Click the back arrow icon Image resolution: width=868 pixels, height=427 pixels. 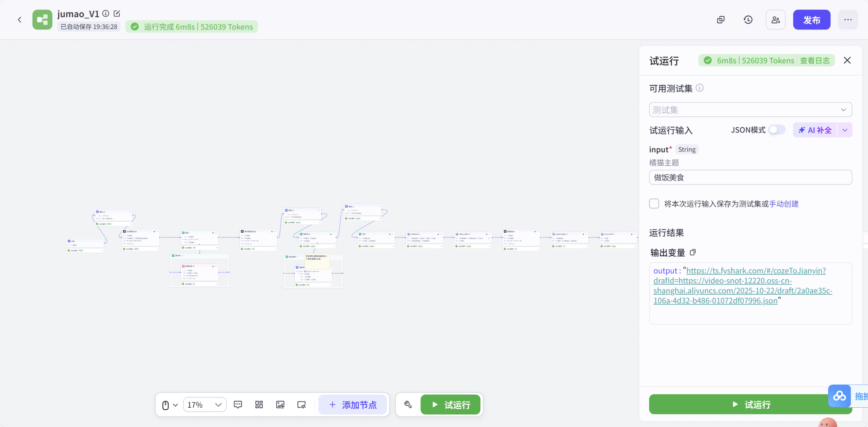point(20,20)
